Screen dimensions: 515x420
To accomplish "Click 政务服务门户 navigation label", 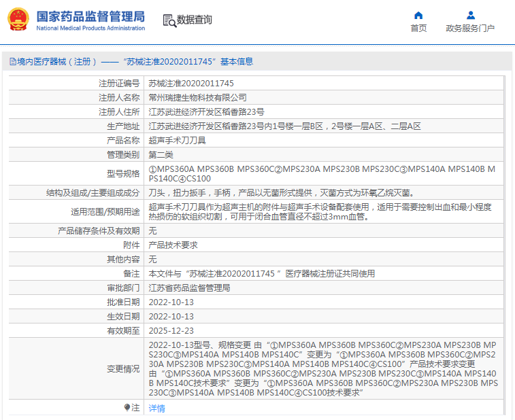I will point(470,29).
